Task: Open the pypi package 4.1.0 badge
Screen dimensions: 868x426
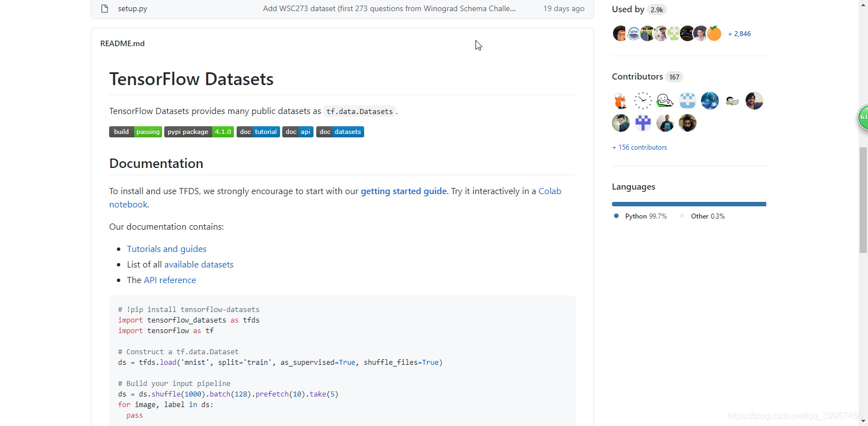Action: (199, 132)
